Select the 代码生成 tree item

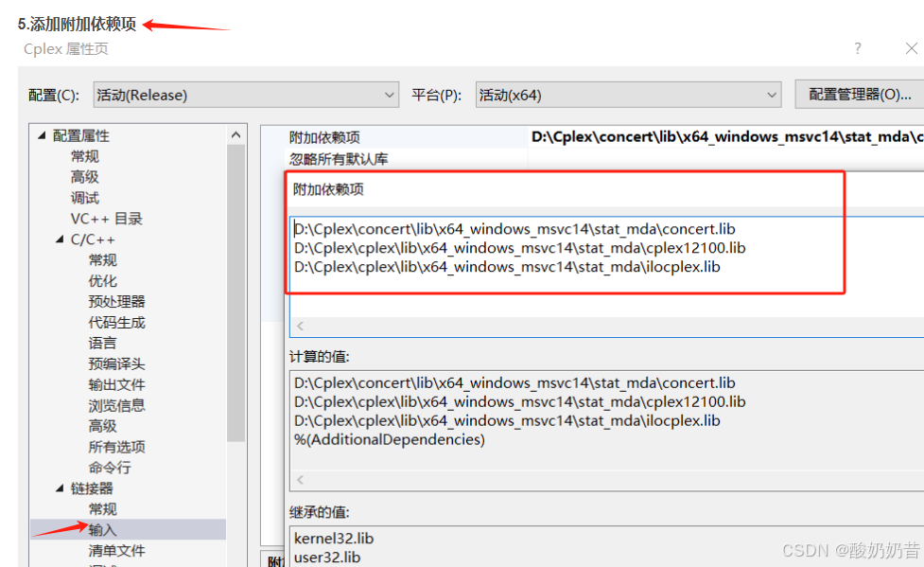click(x=116, y=323)
